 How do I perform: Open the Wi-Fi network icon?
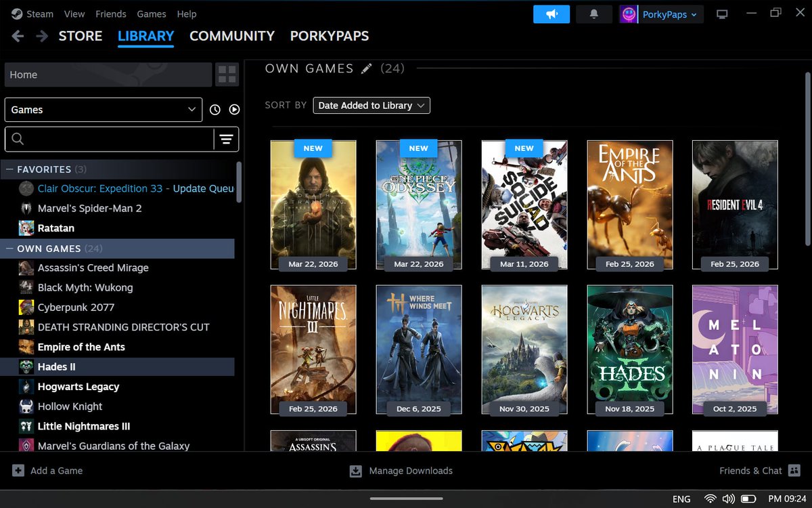tap(710, 499)
